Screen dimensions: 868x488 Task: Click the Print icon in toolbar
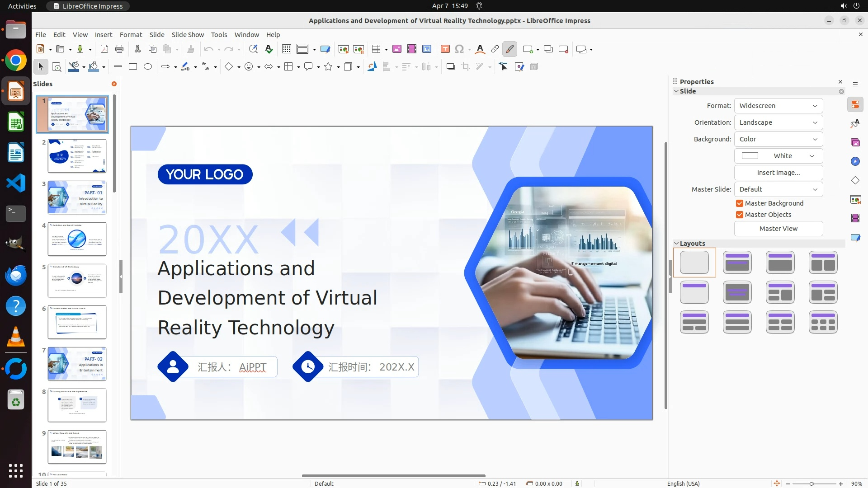point(119,49)
